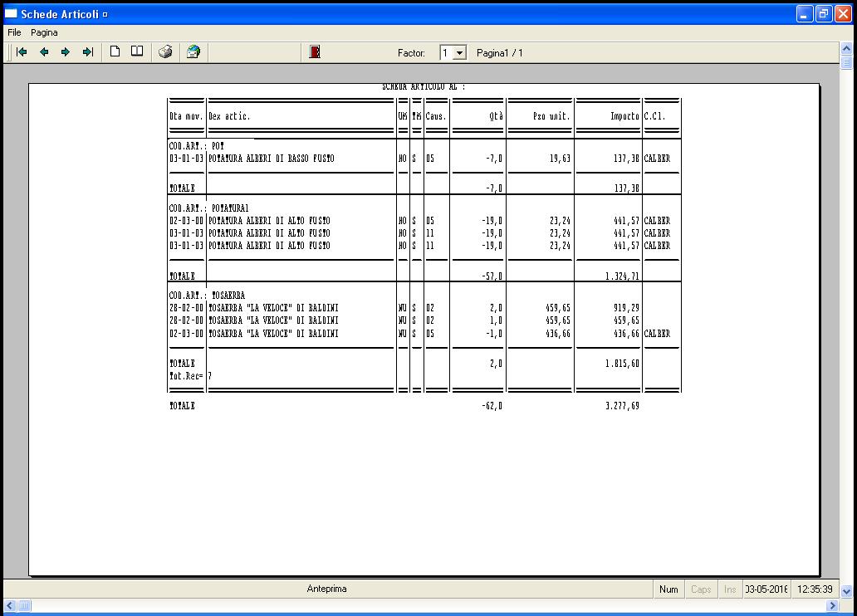Image resolution: width=857 pixels, height=616 pixels.
Task: Print the Schede Articoli report
Action: tap(165, 52)
